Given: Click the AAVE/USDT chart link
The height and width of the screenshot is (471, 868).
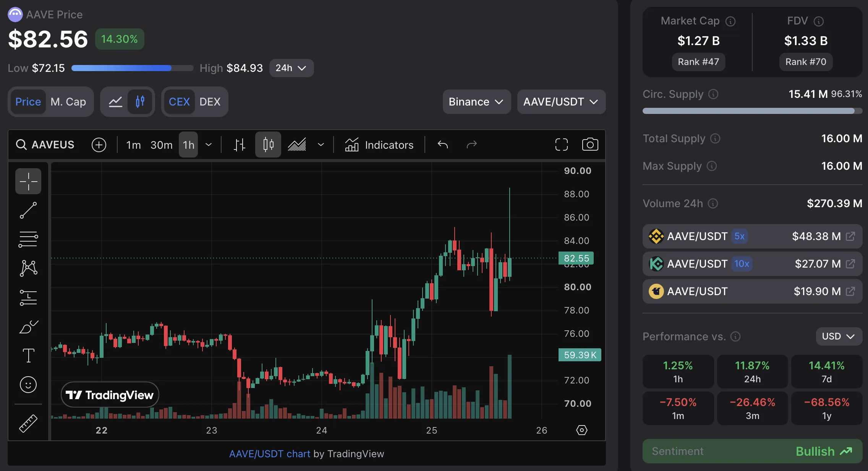Looking at the screenshot, I should [270, 454].
